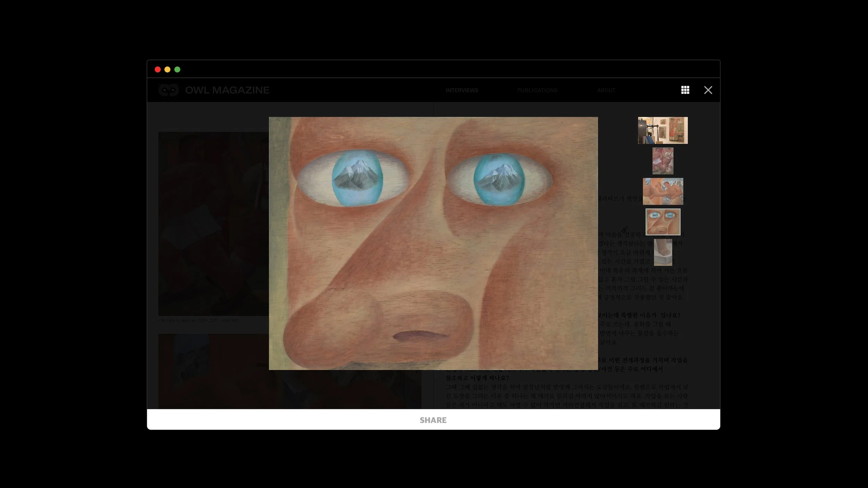868x488 pixels.
Task: Close the image lightbox with X
Action: [708, 90]
